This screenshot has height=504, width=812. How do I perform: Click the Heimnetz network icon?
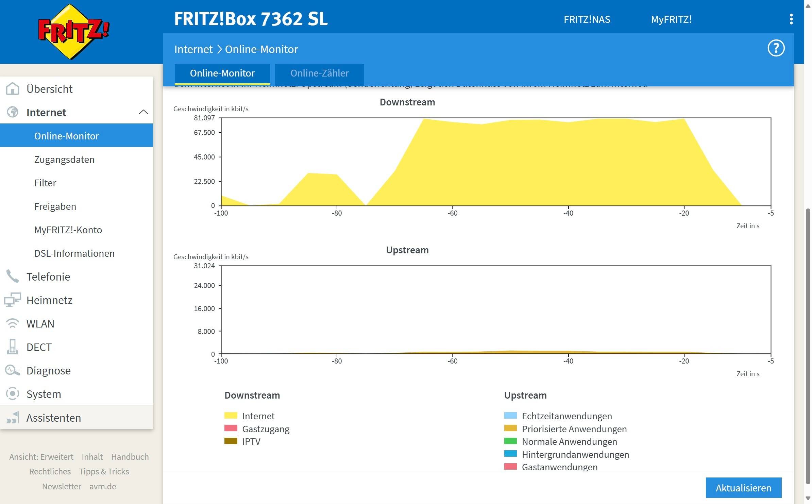tap(13, 300)
